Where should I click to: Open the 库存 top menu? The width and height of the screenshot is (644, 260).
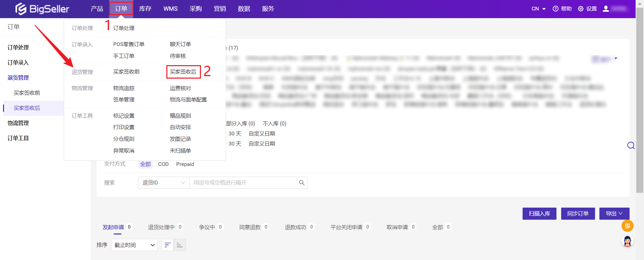(145, 9)
